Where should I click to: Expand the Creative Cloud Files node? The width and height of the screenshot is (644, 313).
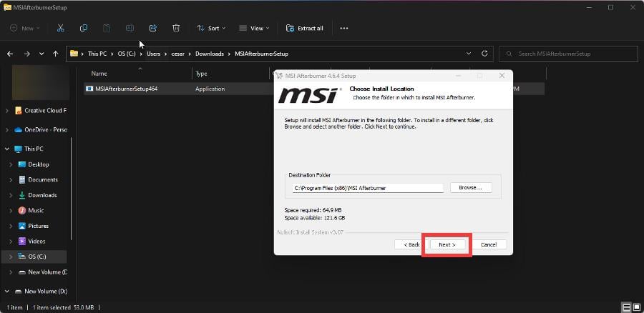[x=7, y=111]
